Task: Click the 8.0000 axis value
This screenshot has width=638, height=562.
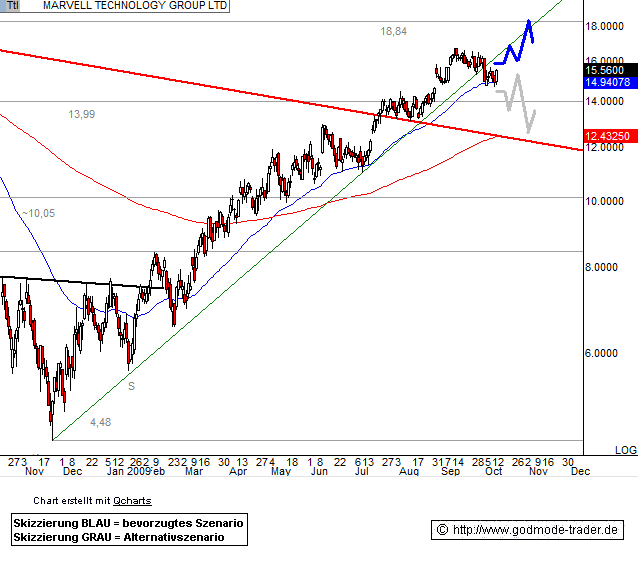Action: click(x=601, y=267)
